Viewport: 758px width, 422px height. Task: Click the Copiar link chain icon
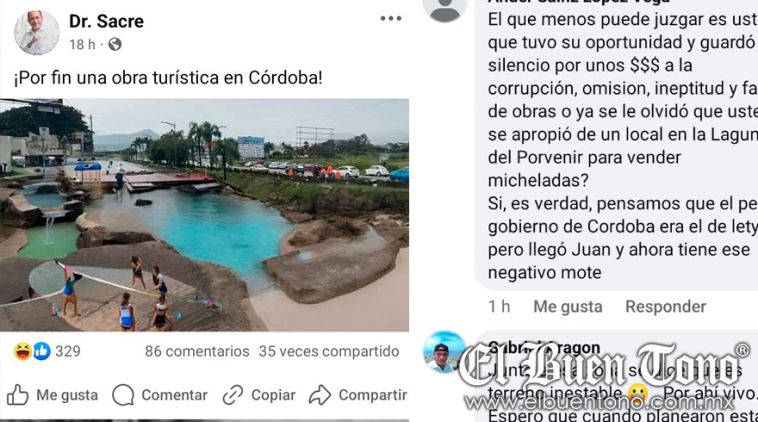click(233, 395)
